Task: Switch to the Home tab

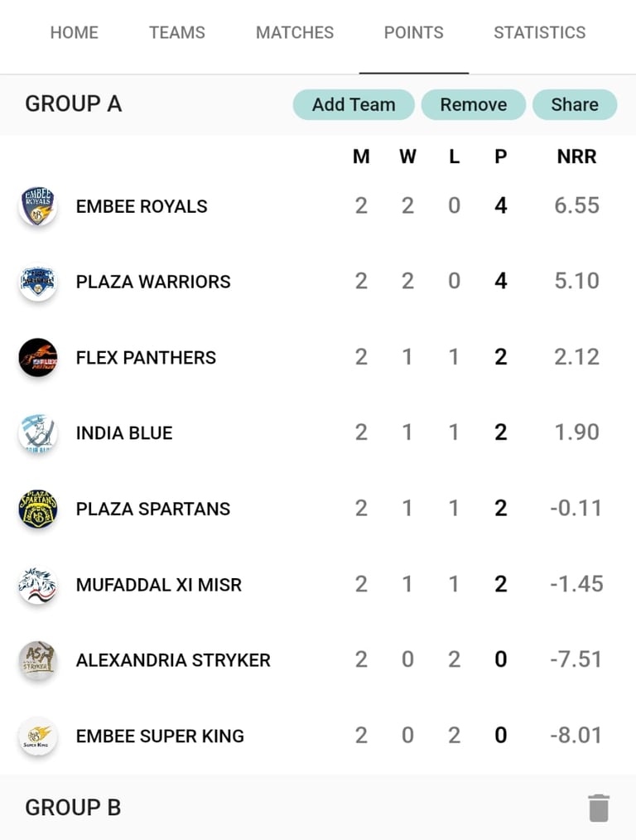Action: tap(74, 33)
